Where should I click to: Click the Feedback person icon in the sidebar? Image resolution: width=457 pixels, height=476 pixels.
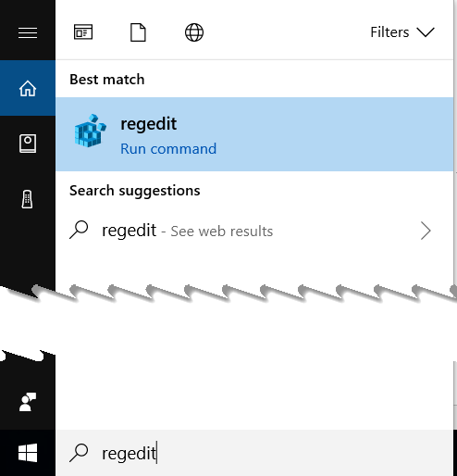pos(28,402)
